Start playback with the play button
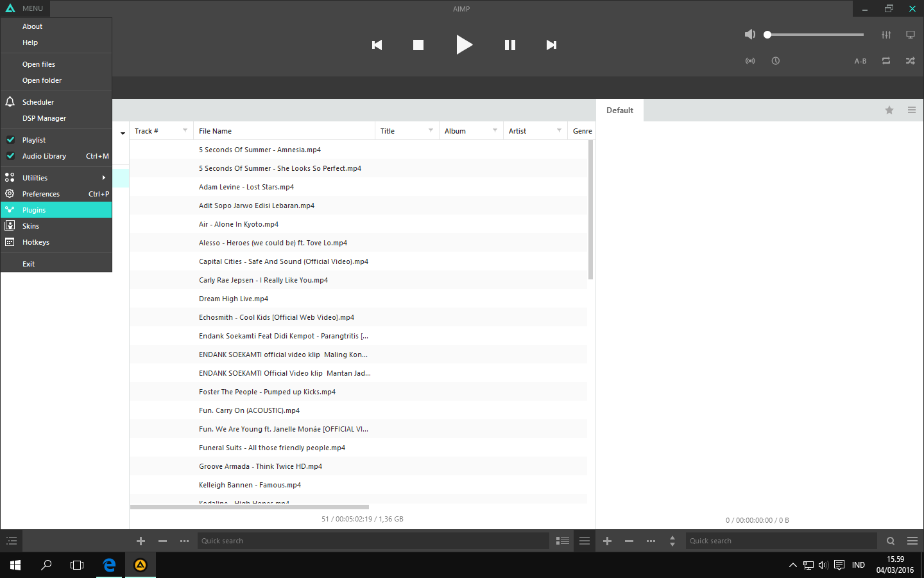 pos(464,45)
